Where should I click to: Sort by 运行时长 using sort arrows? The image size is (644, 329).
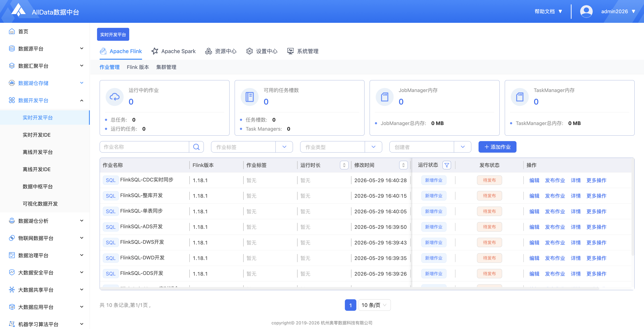(344, 165)
